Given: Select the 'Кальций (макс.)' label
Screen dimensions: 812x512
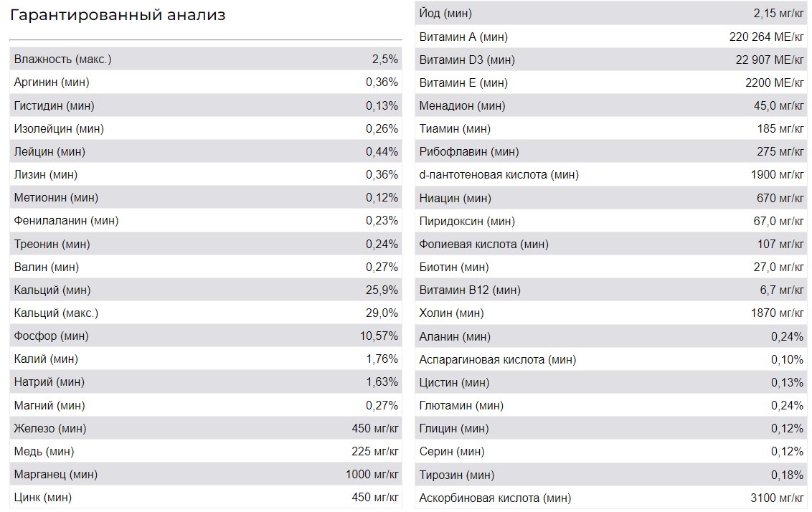Looking at the screenshot, I should pos(56,313).
